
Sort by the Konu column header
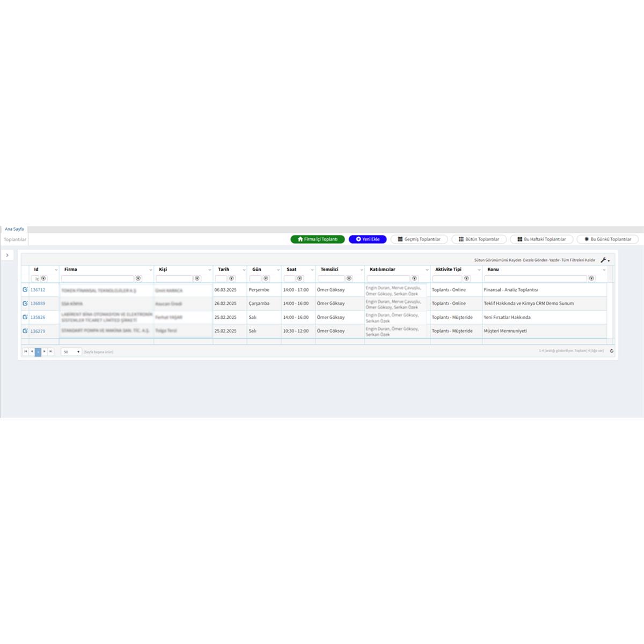pos(493,269)
